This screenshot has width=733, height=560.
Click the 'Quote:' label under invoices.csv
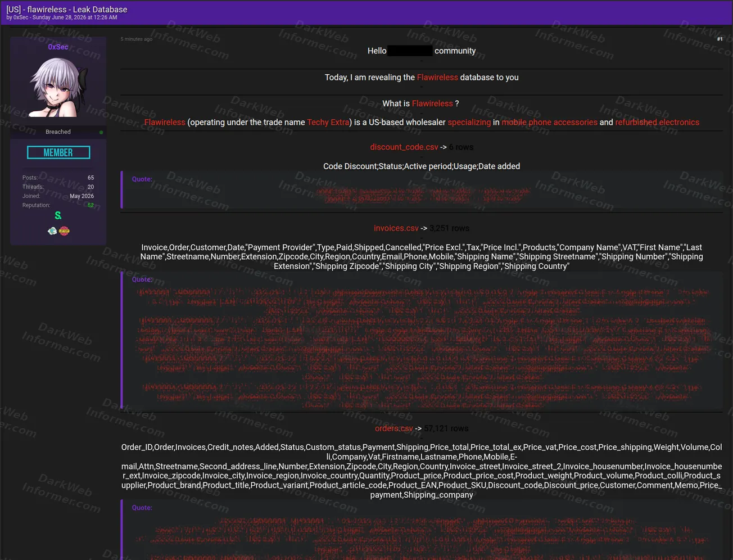(x=142, y=279)
